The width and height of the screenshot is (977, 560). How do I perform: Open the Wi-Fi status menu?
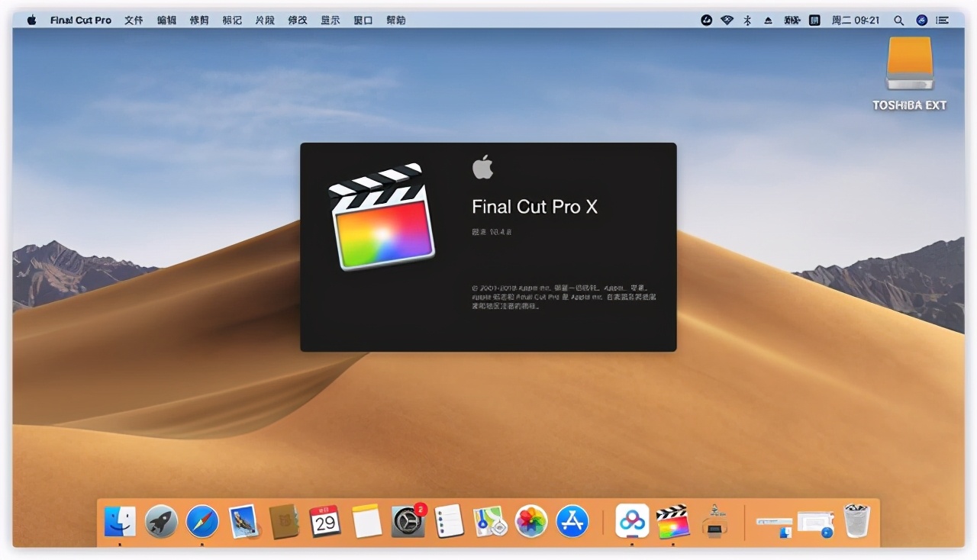pos(727,21)
